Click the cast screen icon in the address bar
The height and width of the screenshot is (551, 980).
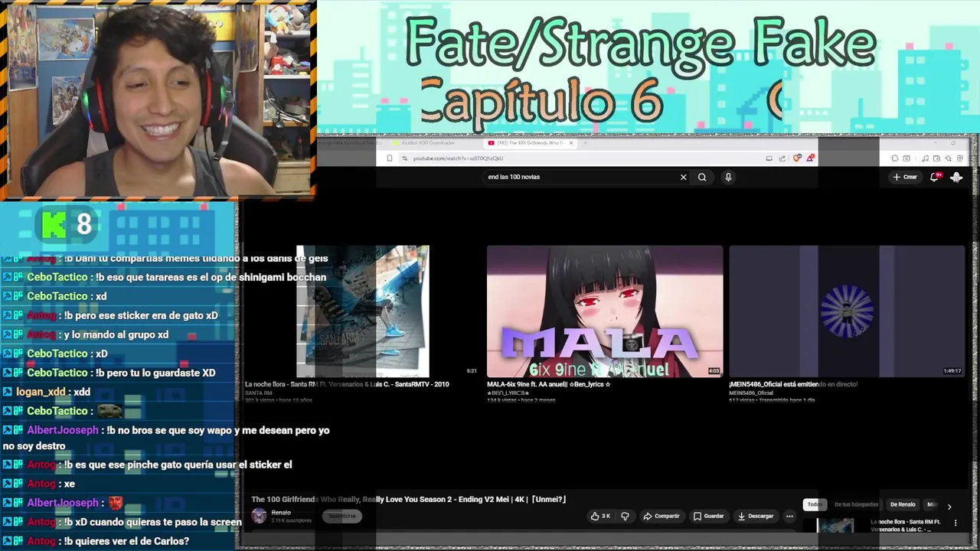(x=769, y=158)
